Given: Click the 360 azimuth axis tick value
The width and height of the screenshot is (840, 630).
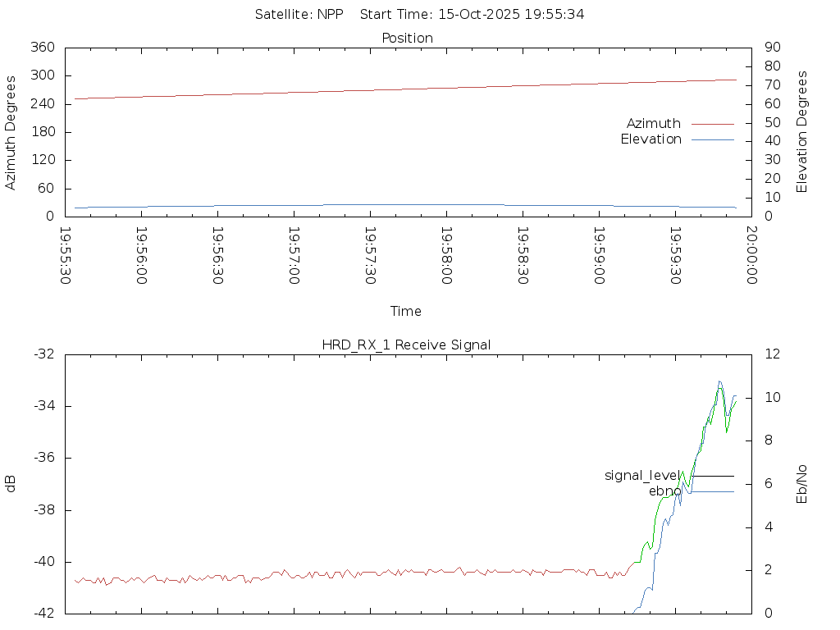Looking at the screenshot, I should click(43, 48).
